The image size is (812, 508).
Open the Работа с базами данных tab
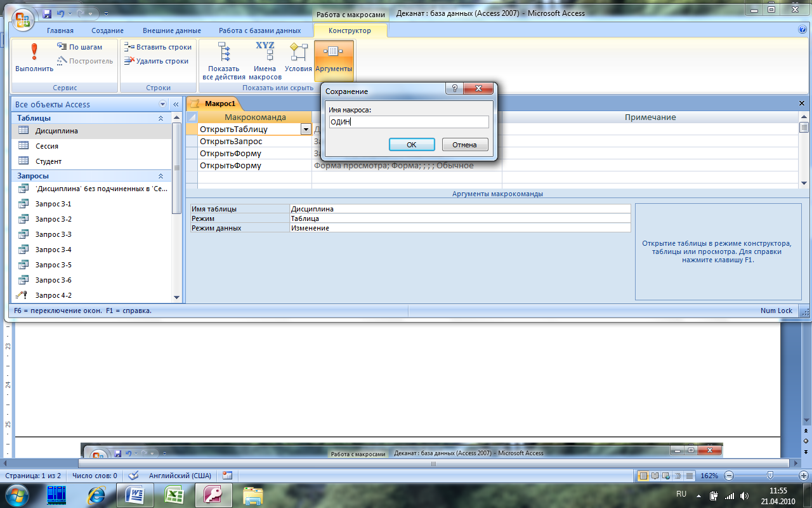click(x=260, y=30)
